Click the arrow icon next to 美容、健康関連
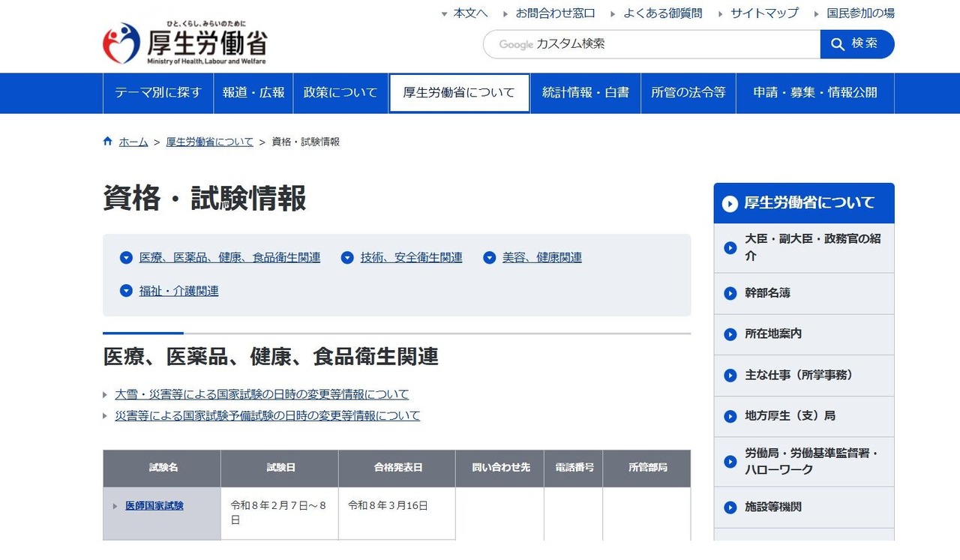This screenshot has height=560, width=960. 489,257
